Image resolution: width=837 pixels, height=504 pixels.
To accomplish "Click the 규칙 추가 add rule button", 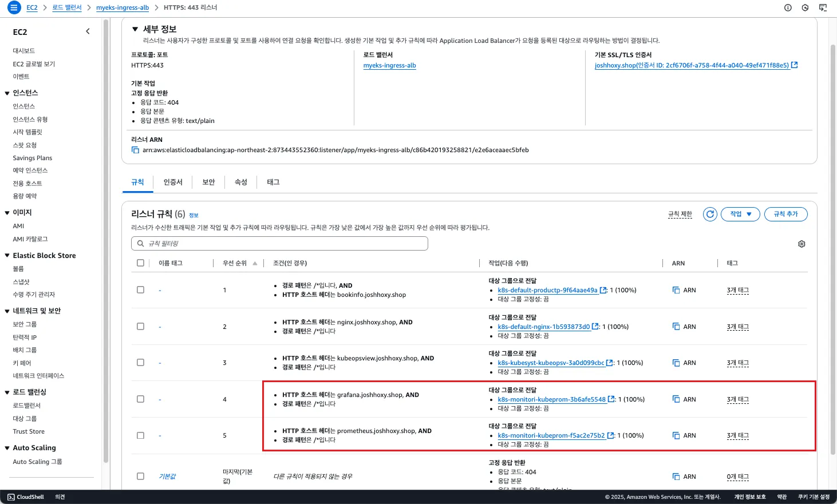I will click(785, 214).
